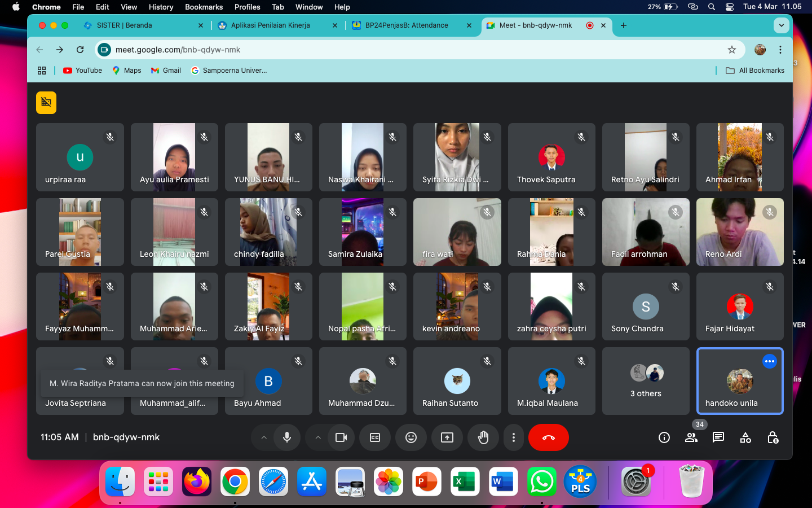Toggle the camera on or off

click(x=341, y=437)
